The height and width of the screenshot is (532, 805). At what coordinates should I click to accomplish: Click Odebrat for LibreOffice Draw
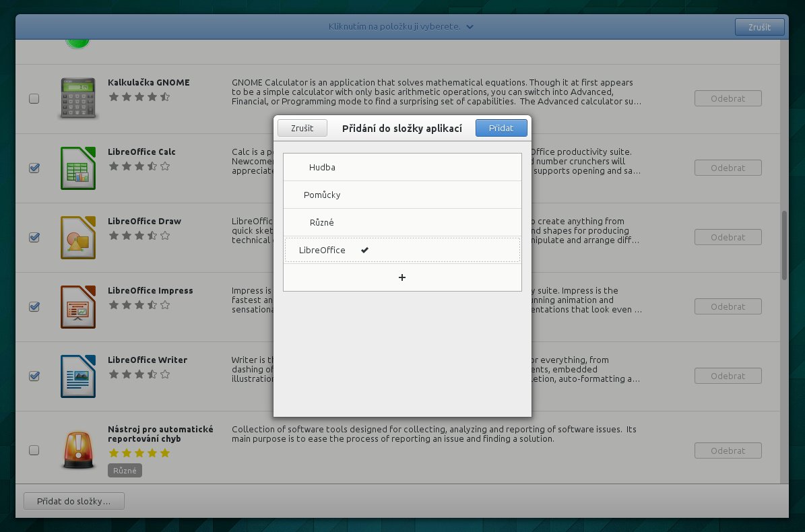click(x=728, y=238)
